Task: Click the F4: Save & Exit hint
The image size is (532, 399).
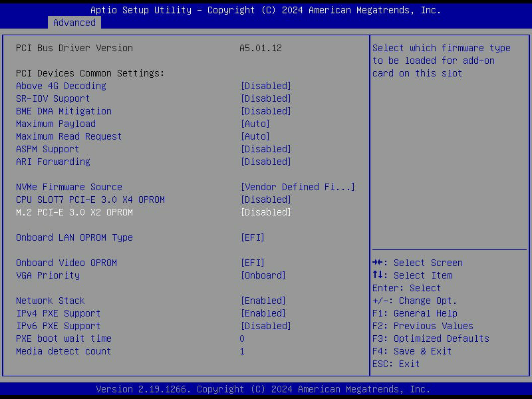Action: click(x=412, y=351)
